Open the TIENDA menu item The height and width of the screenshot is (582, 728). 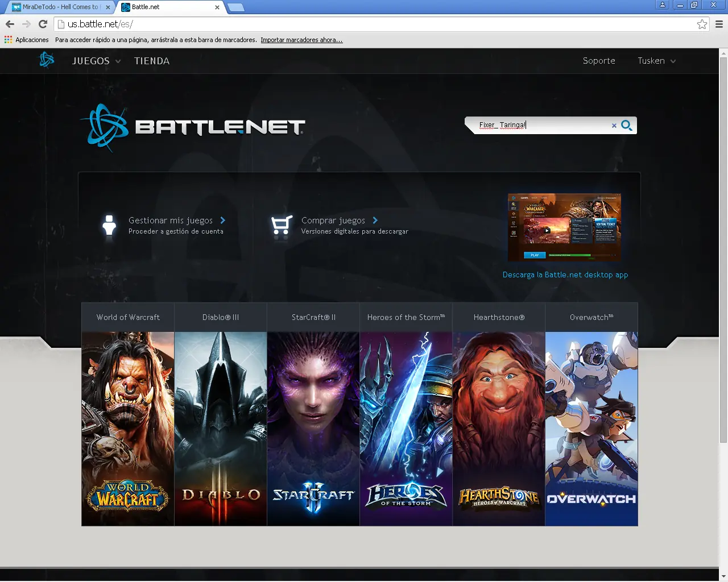pyautogui.click(x=152, y=61)
